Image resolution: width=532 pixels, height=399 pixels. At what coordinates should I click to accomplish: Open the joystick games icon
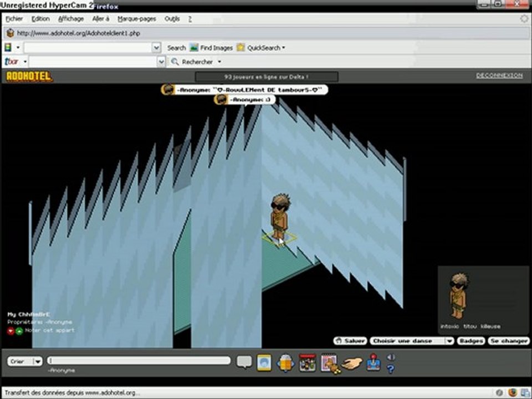[x=373, y=362]
